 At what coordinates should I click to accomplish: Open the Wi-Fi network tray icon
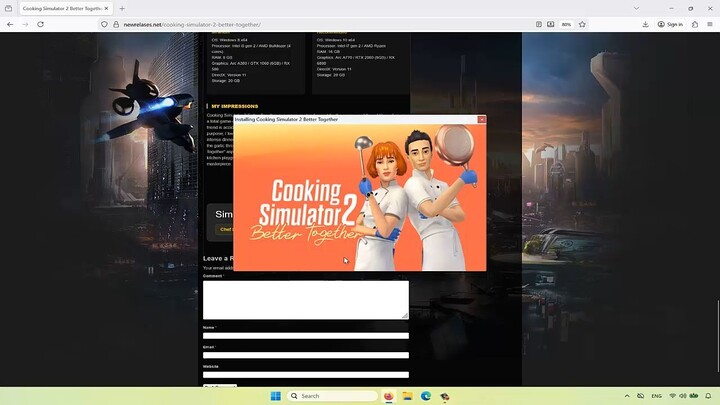click(x=672, y=396)
